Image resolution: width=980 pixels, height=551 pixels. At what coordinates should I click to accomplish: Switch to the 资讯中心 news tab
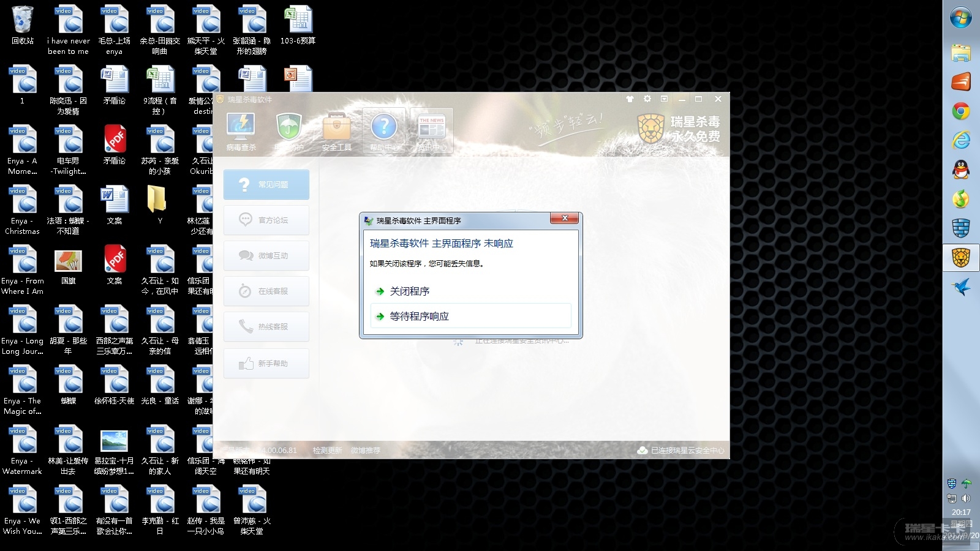(x=432, y=130)
